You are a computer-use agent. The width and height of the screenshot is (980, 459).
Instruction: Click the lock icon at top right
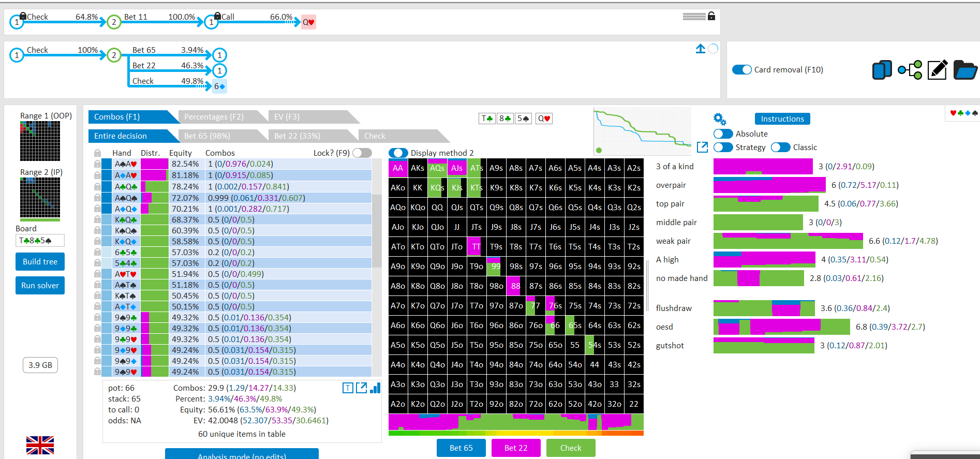tap(711, 16)
